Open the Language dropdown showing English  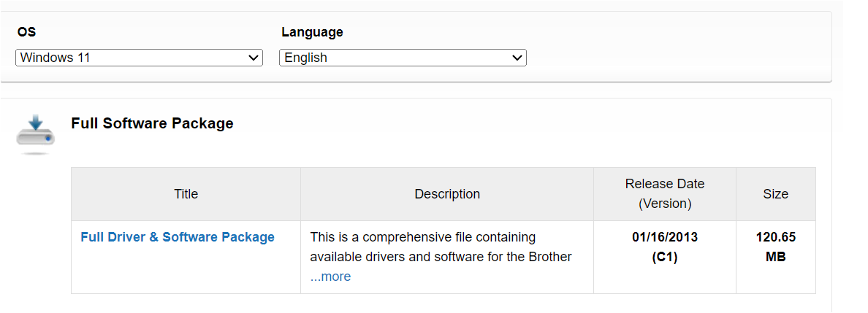[403, 58]
